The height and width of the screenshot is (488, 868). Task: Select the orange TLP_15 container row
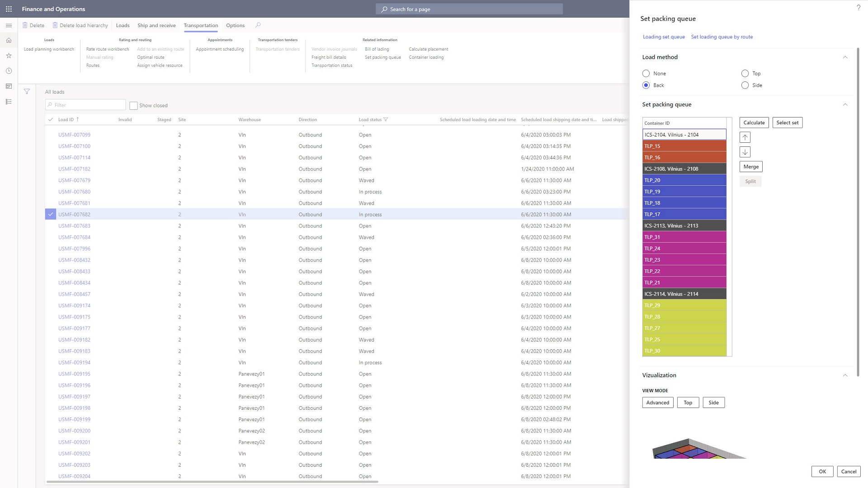click(684, 146)
